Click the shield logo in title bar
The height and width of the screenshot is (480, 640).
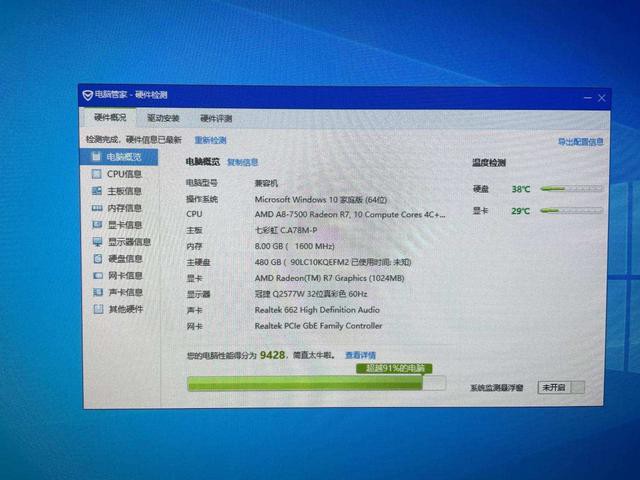[87, 96]
